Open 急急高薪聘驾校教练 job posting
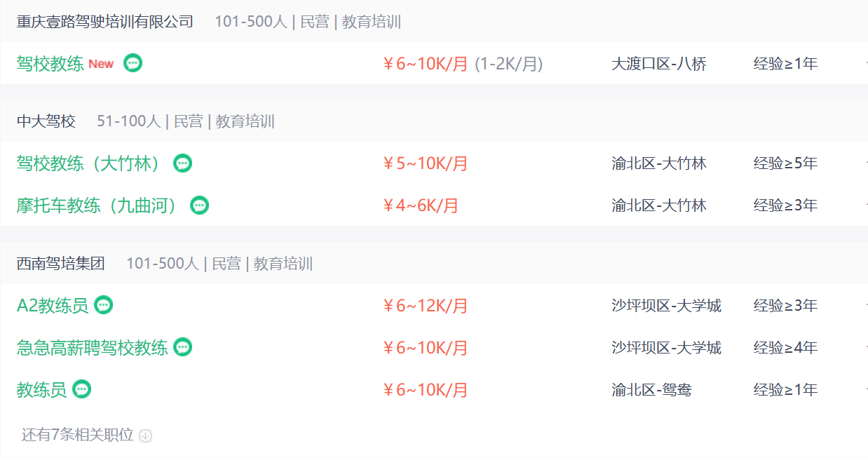 [93, 348]
